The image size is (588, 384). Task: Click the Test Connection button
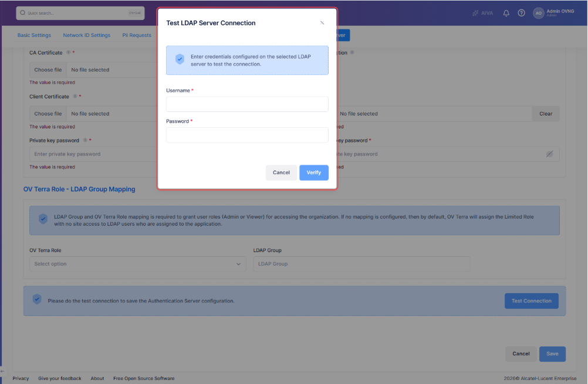(532, 301)
